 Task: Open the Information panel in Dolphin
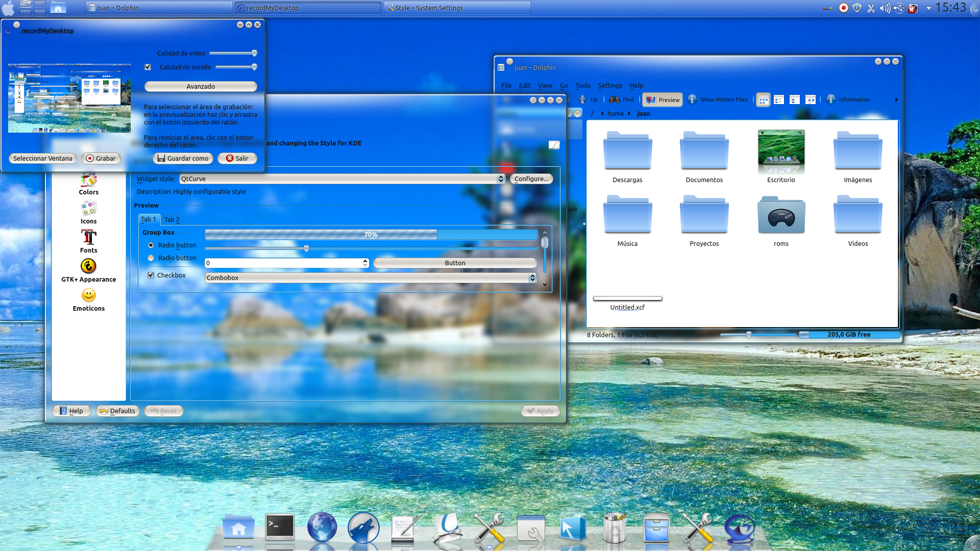pos(848,99)
